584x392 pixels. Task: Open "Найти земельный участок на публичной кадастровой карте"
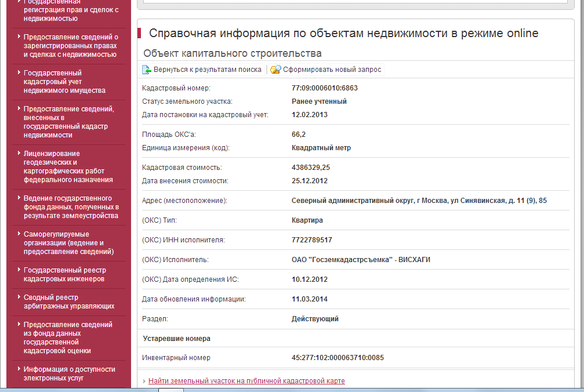246,381
